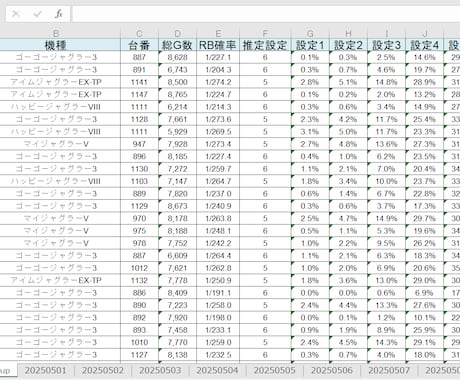This screenshot has height=380, width=460.
Task: Select column F header
Action: coord(265,33)
